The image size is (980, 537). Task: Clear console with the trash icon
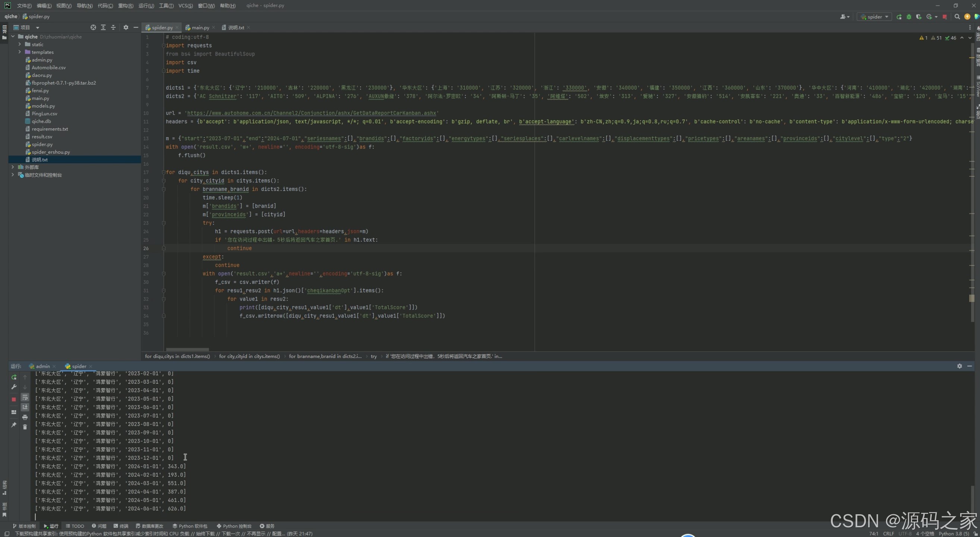pos(25,427)
